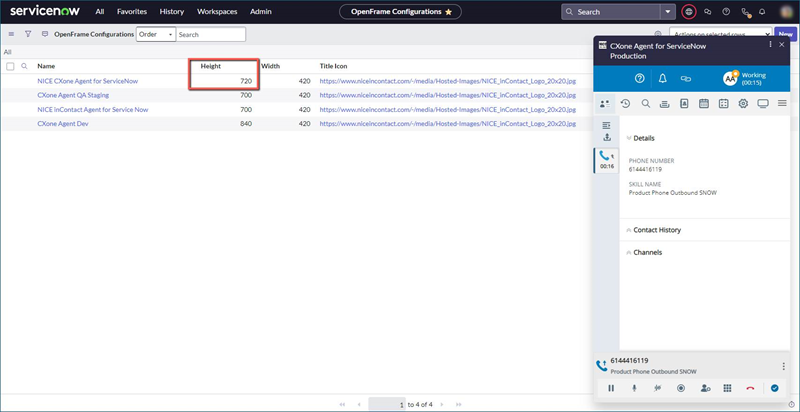This screenshot has width=800, height=412.
Task: Open the schedule calendar icon
Action: (x=704, y=104)
